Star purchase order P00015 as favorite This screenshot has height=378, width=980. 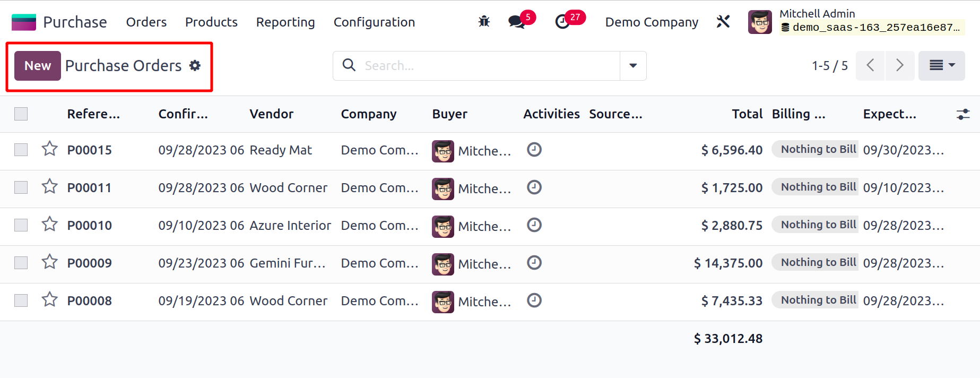click(x=50, y=149)
